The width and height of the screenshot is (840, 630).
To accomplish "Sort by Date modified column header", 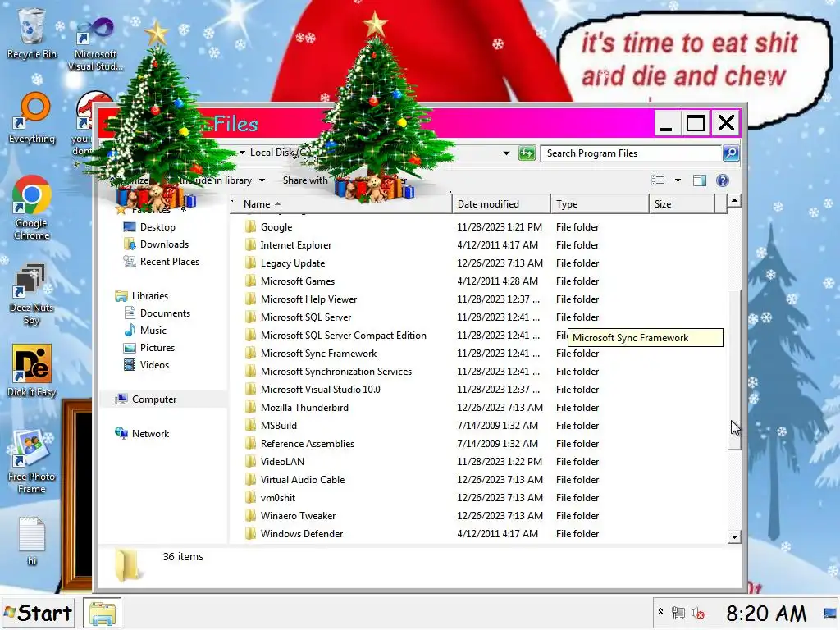I will 501,204.
